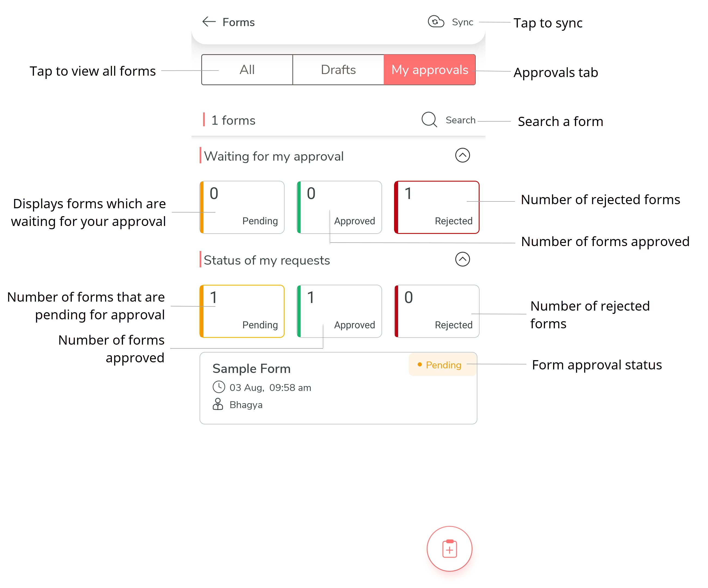Tap the add new form clipboard button
708x588 pixels.
pyautogui.click(x=449, y=549)
